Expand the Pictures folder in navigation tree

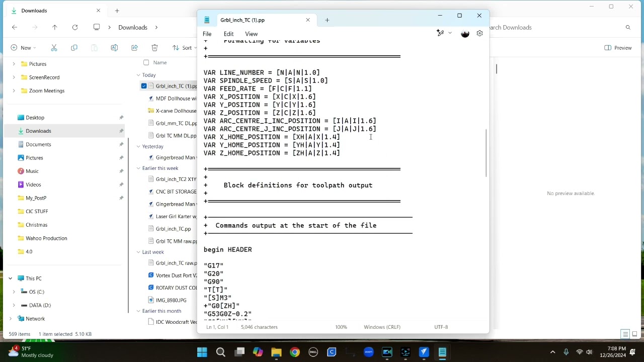tap(14, 64)
